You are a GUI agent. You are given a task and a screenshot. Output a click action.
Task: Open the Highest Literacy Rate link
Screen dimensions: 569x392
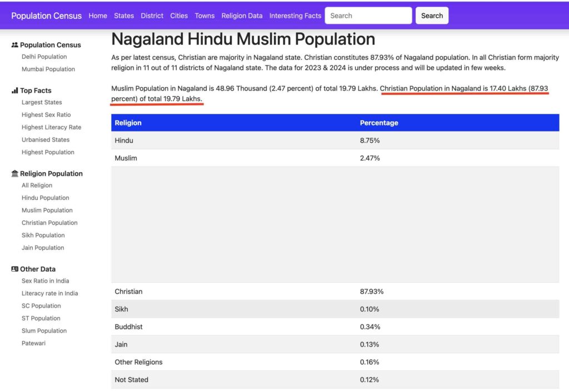(x=52, y=127)
